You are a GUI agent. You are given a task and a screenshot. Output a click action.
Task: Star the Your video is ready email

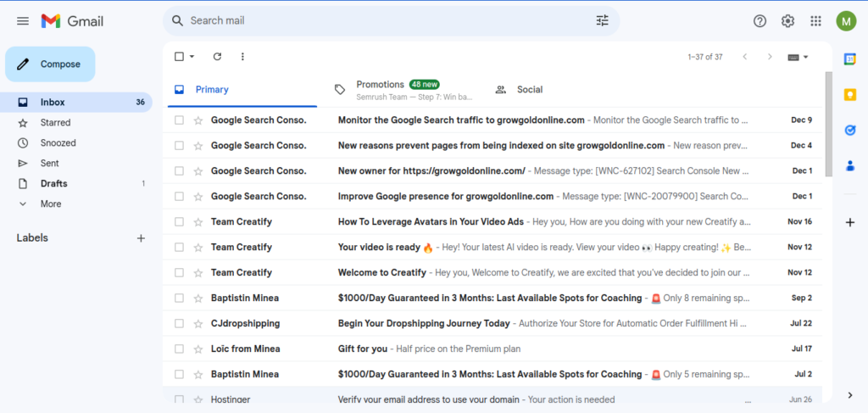click(198, 248)
